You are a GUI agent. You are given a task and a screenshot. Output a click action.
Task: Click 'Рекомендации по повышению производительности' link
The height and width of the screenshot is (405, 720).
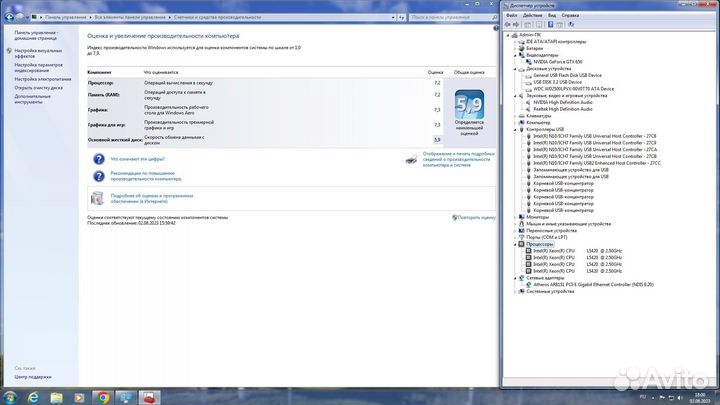(x=146, y=176)
